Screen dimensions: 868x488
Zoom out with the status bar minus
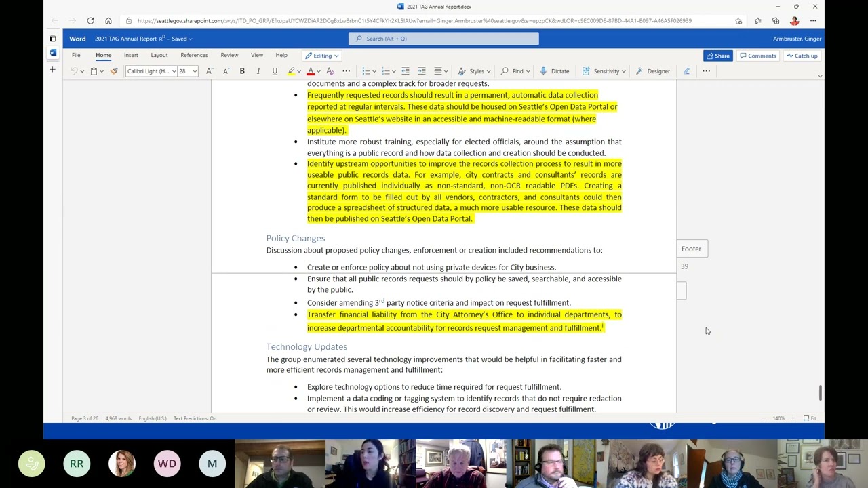pyautogui.click(x=764, y=418)
